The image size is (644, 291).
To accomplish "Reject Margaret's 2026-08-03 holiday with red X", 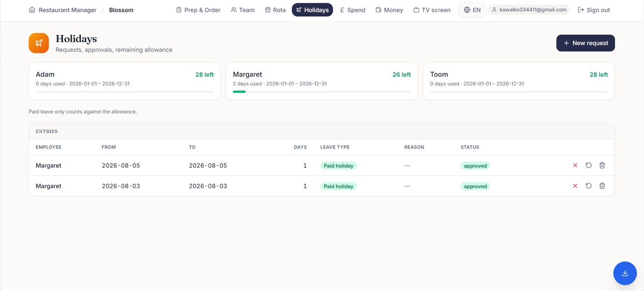I will click(x=575, y=186).
